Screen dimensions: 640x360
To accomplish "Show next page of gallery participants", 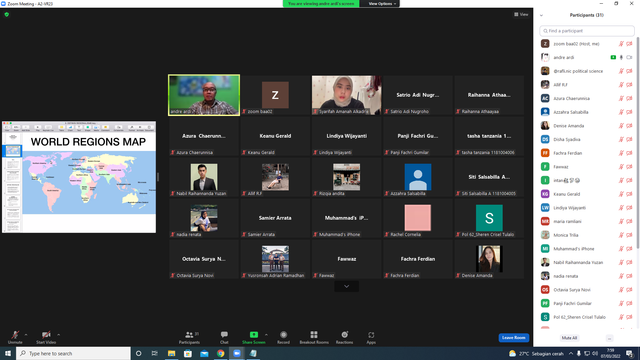I will pos(347,286).
